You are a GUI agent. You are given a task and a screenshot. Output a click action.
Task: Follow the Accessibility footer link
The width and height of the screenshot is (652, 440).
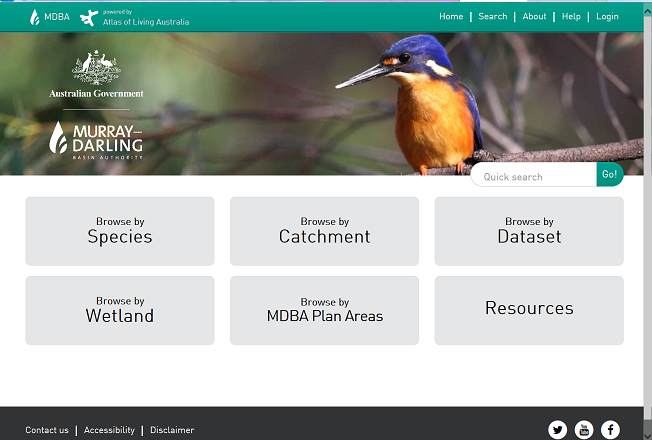tap(109, 430)
